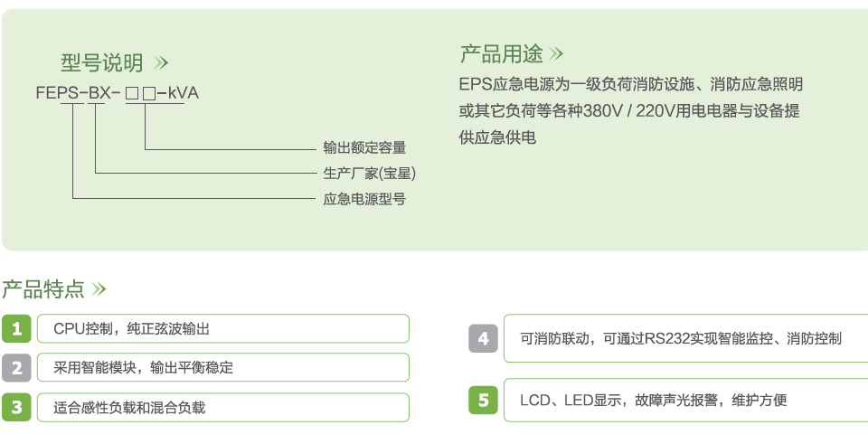This screenshot has height=444, width=868.
Task: Click the green number 3 badge
Action: click(16, 408)
